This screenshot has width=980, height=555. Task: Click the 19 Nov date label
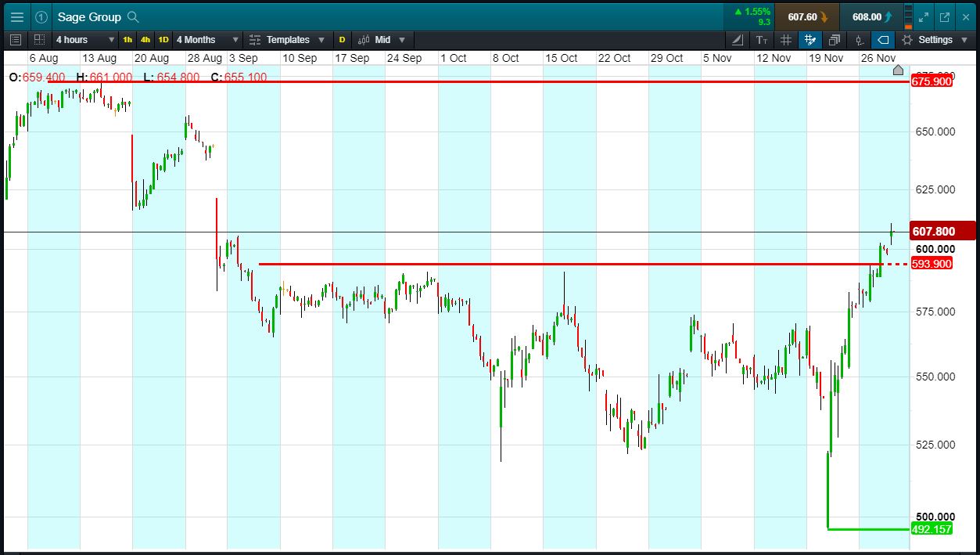pos(826,58)
